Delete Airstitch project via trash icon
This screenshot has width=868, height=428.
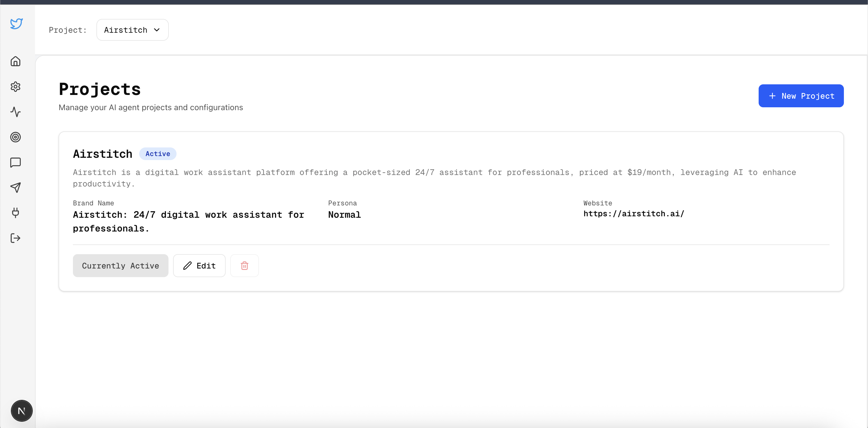244,266
